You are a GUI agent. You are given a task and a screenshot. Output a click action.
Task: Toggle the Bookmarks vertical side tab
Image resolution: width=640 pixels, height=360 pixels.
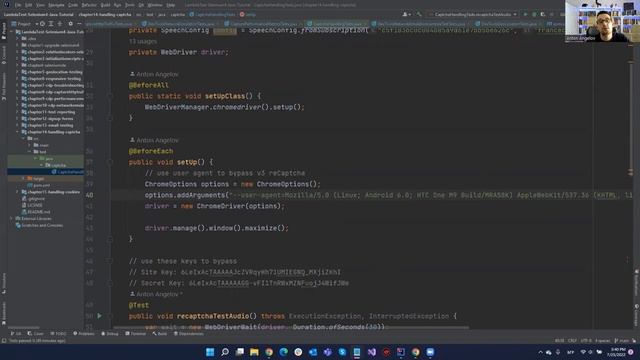(x=4, y=313)
